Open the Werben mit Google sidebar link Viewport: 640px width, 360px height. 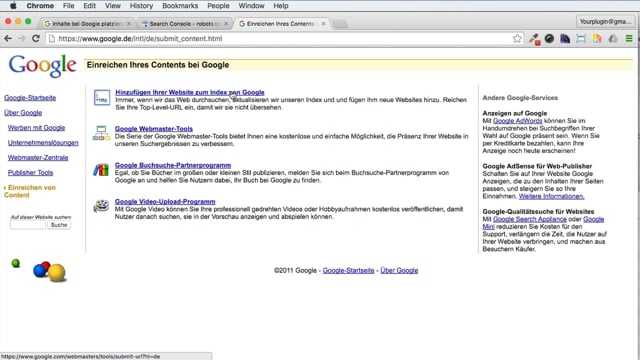(36, 127)
